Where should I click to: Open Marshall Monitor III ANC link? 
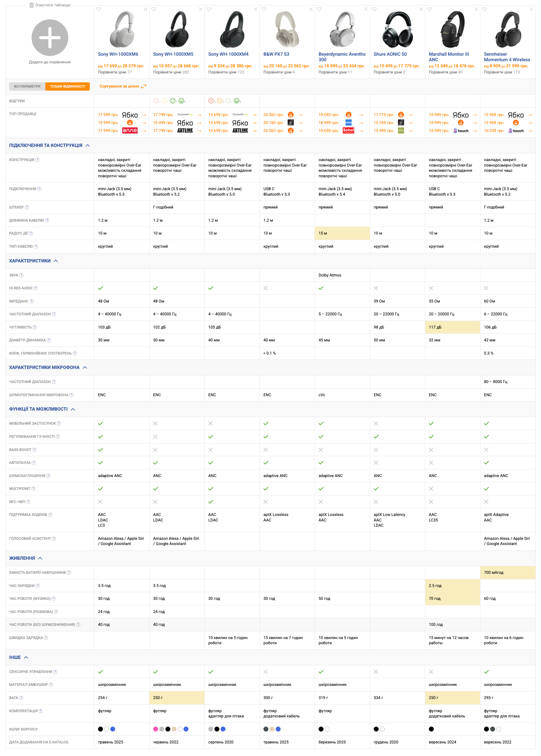(x=449, y=57)
